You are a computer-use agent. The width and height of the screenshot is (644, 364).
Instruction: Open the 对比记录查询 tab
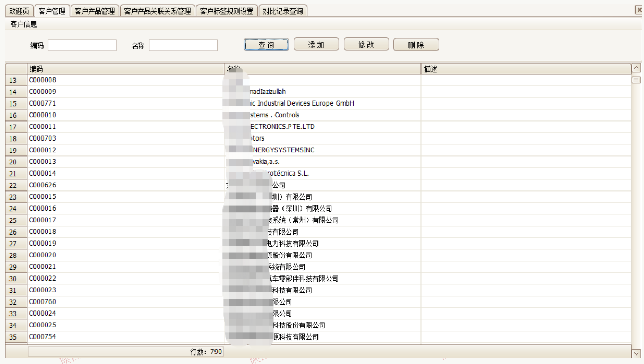click(x=283, y=11)
